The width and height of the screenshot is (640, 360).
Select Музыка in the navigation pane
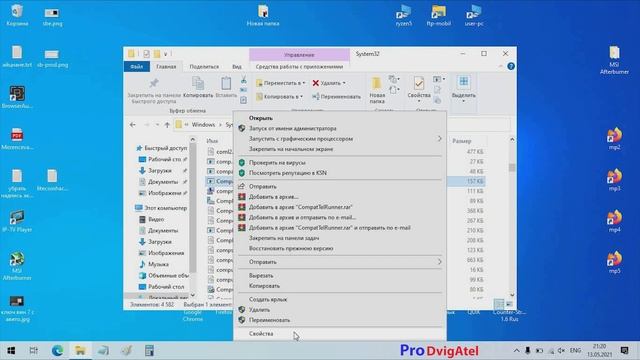coord(158,264)
